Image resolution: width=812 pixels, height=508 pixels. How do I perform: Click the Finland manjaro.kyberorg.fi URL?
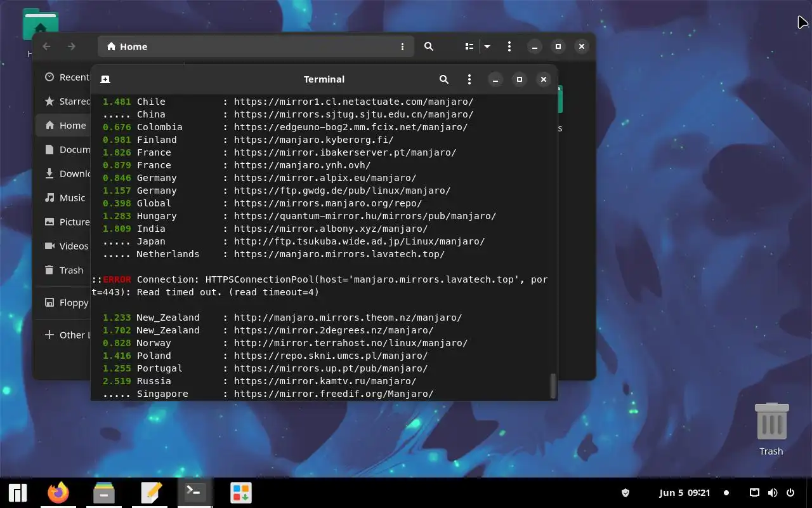pos(313,140)
